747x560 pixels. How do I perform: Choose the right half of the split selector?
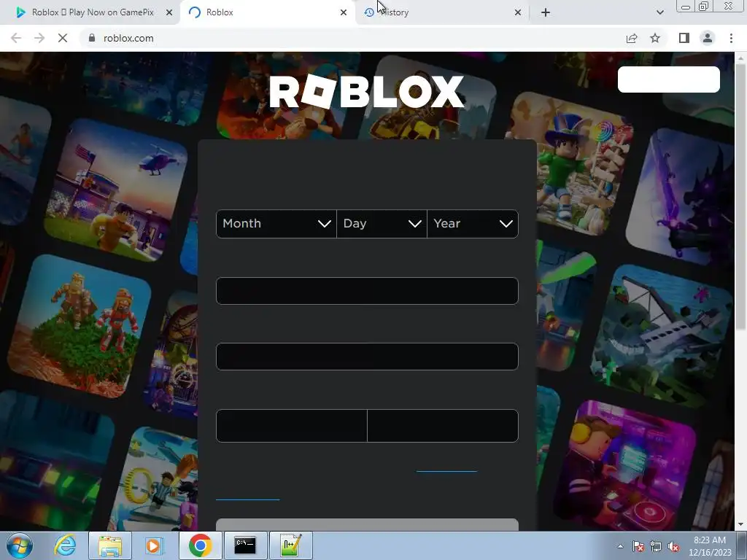pyautogui.click(x=443, y=426)
